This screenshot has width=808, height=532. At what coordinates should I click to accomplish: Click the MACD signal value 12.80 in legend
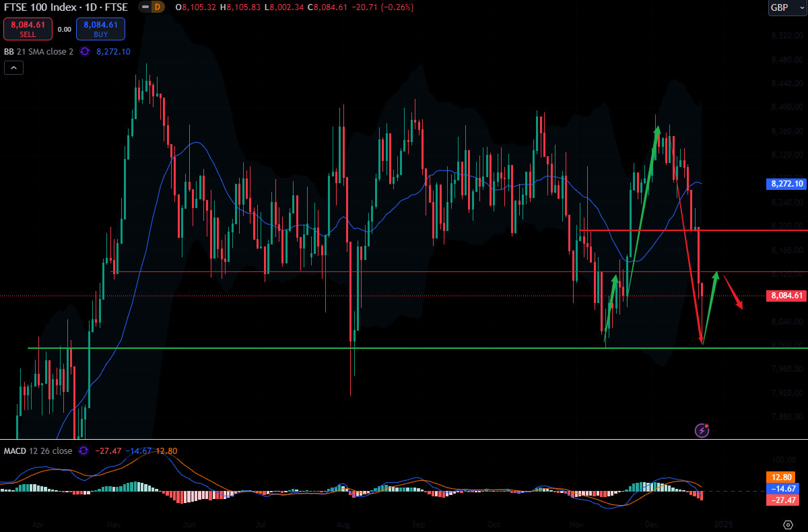(166, 451)
